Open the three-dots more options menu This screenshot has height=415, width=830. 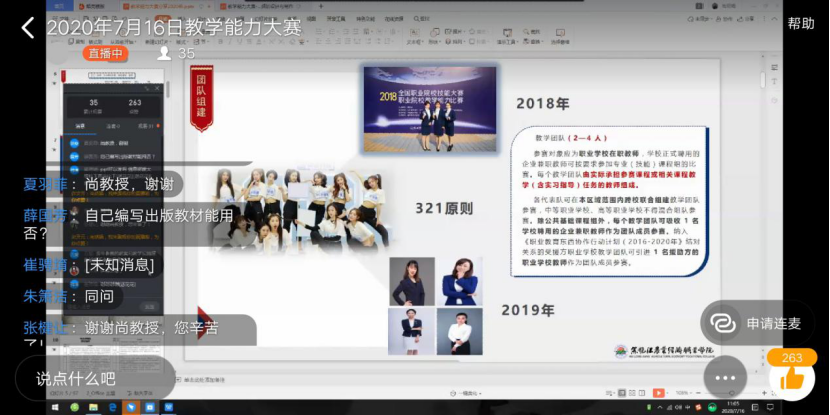point(725,379)
